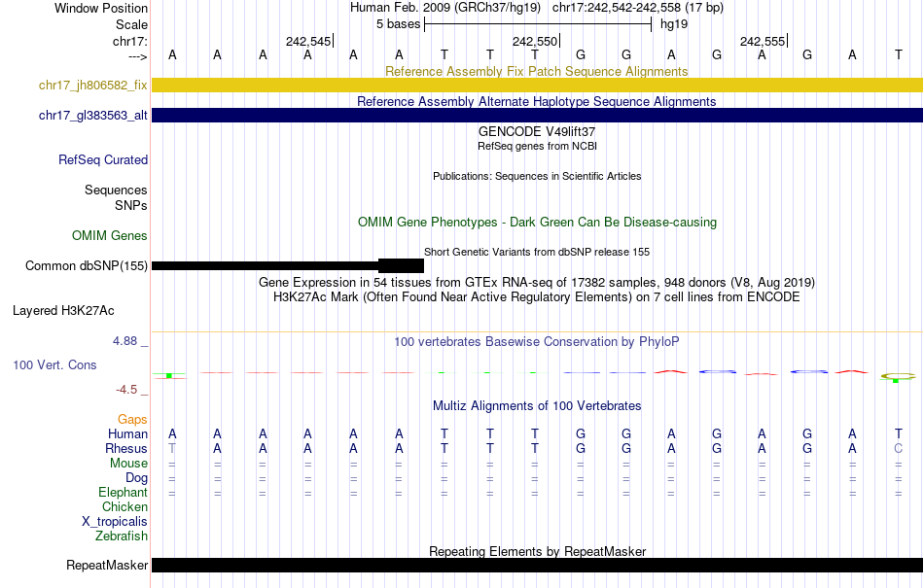Click Repeating Elements by RepeatMasker title
This screenshot has width=924, height=588.
537,551
